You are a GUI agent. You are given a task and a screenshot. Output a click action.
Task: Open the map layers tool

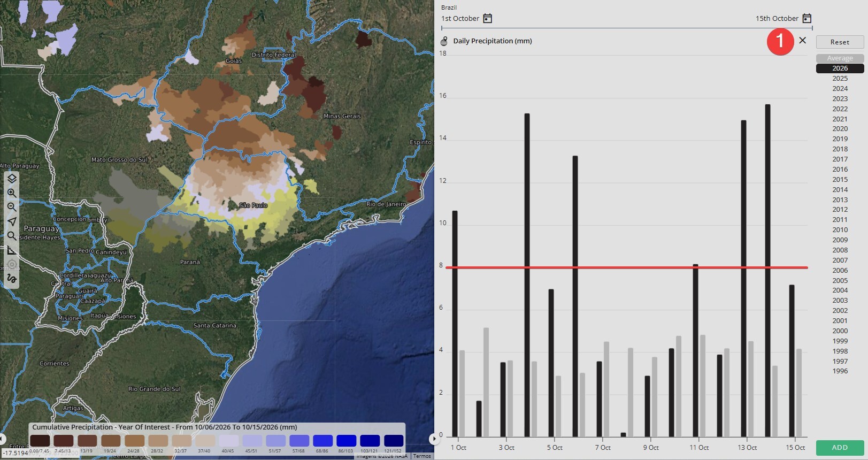(x=12, y=179)
